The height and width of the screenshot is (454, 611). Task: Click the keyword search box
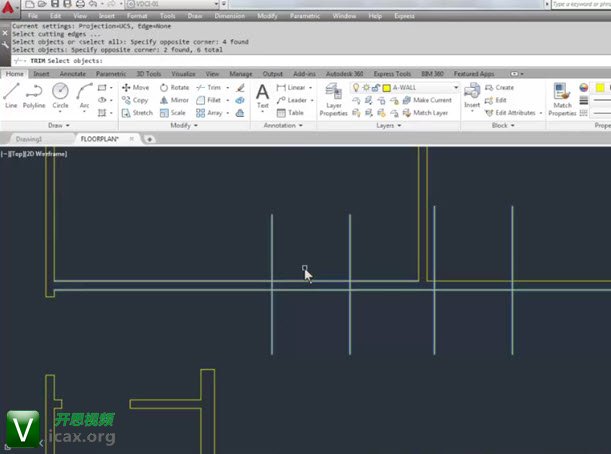click(581, 4)
